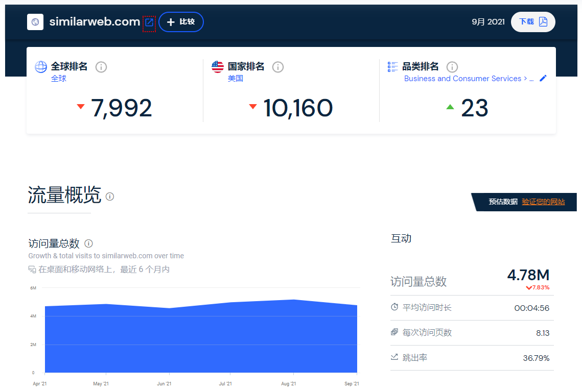Screen dimensions: 582x392
Task: Click the bounce rate icon beside 跳出率
Action: [x=394, y=358]
